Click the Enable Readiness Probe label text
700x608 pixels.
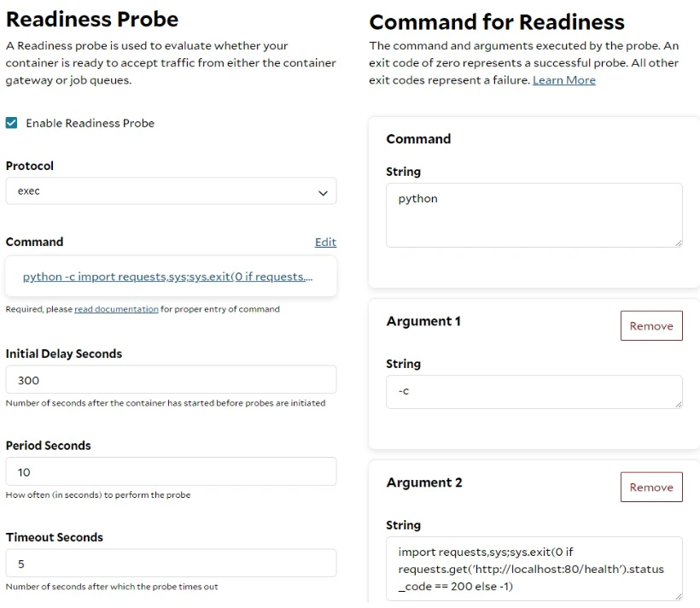tap(90, 123)
